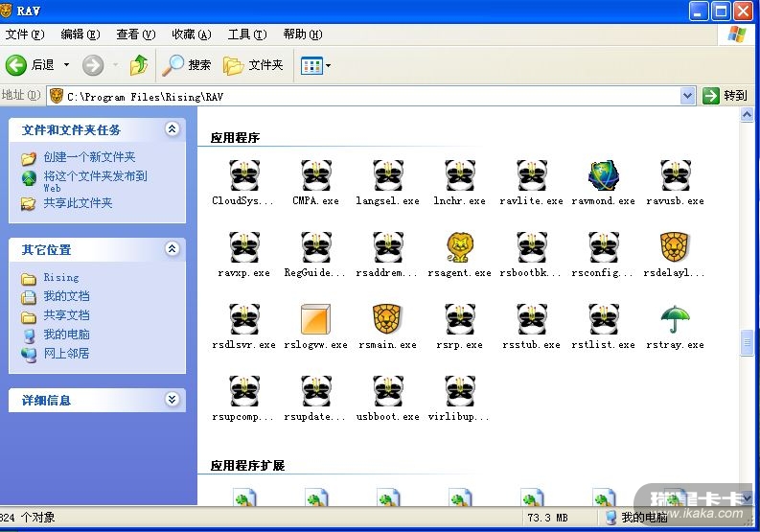
Task: Click the rsconfig file icon
Action: [604, 247]
